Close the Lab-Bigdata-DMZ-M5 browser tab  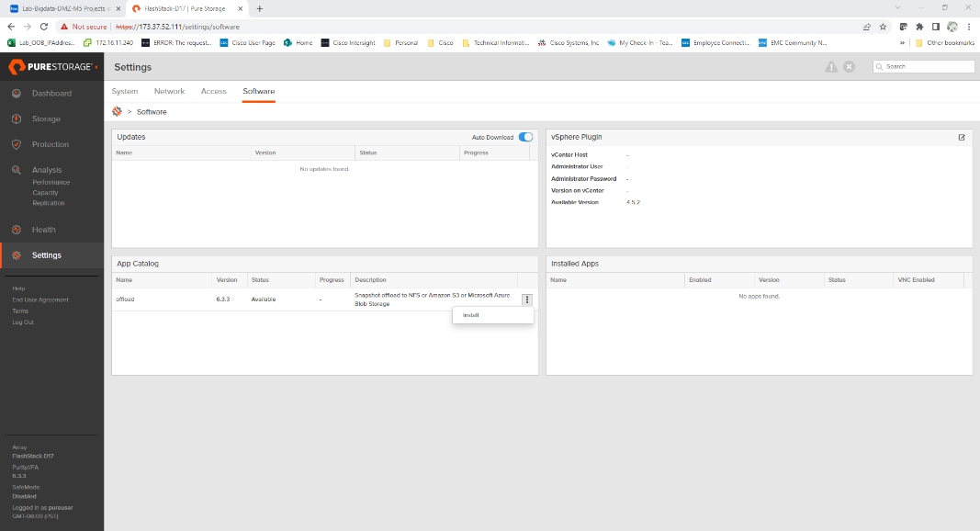pos(118,9)
